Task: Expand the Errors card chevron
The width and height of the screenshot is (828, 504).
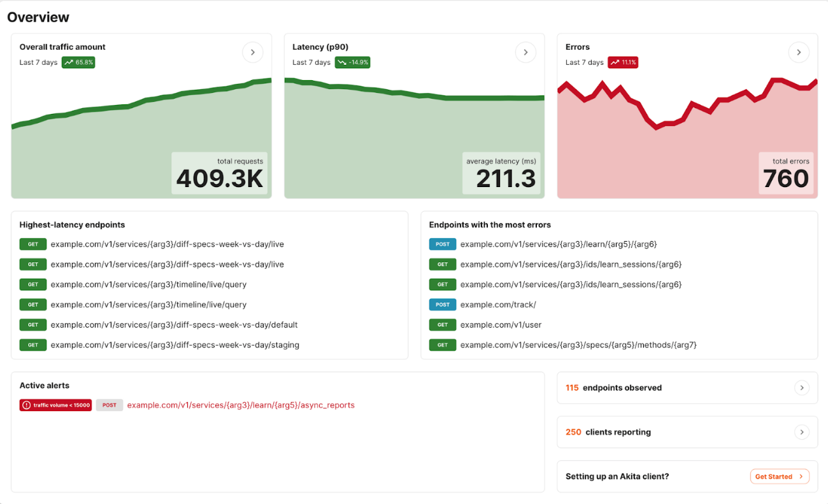Action: click(x=799, y=52)
